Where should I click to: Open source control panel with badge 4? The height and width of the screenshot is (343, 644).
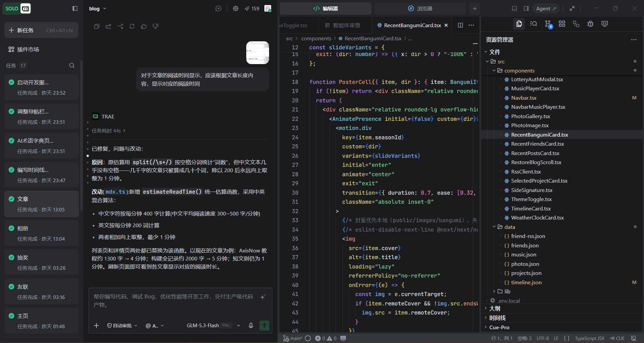coord(548,24)
